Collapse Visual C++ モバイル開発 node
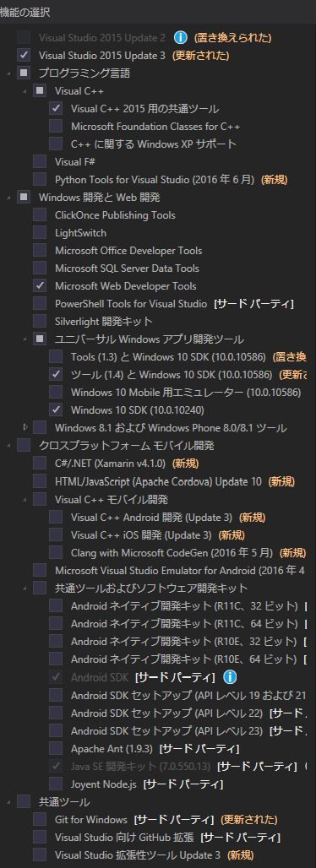This screenshot has width=316, height=868. click(x=25, y=500)
